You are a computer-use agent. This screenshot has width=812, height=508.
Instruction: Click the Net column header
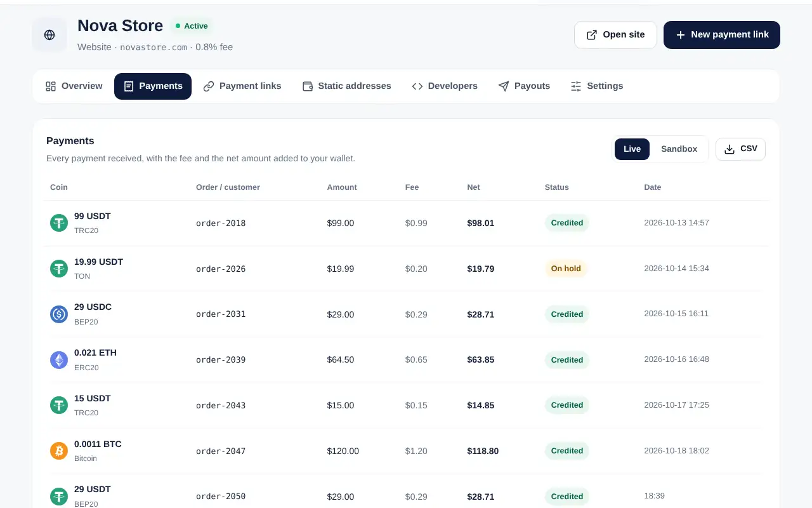coord(473,187)
